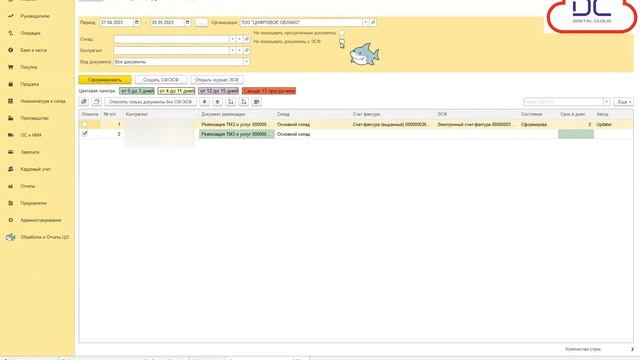640x360 pixels.
Task: Clear the Склад field value
Action: point(240,39)
